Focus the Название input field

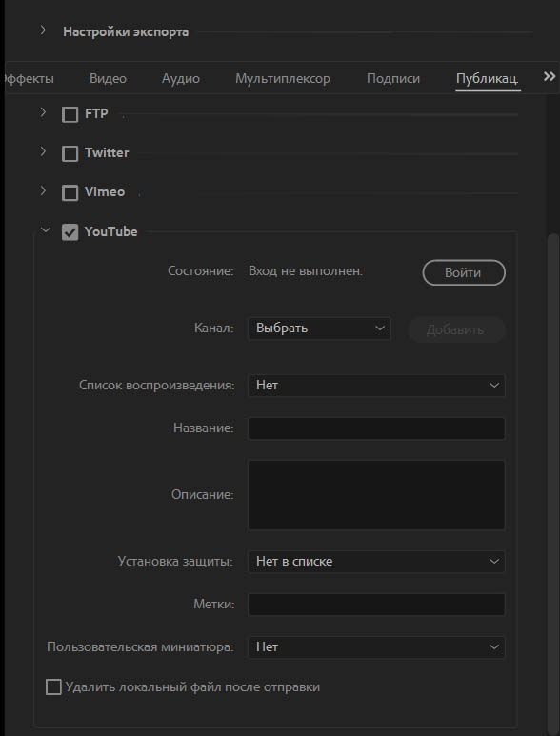[376, 428]
